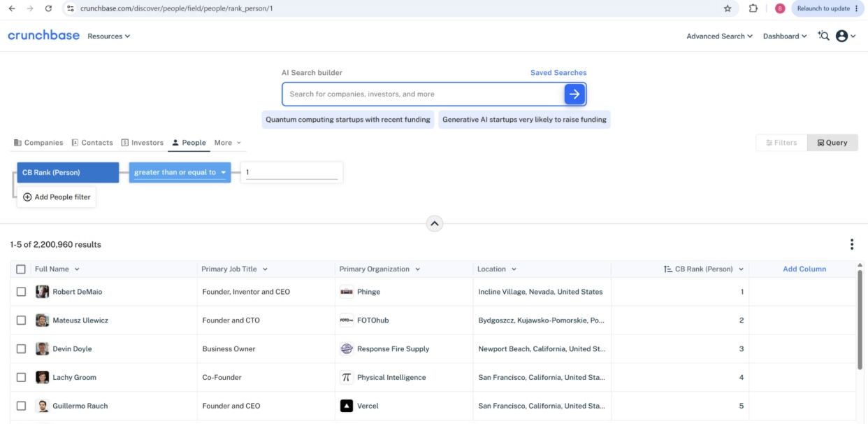Switch to Filters view
This screenshot has height=424, width=868.
tap(781, 143)
